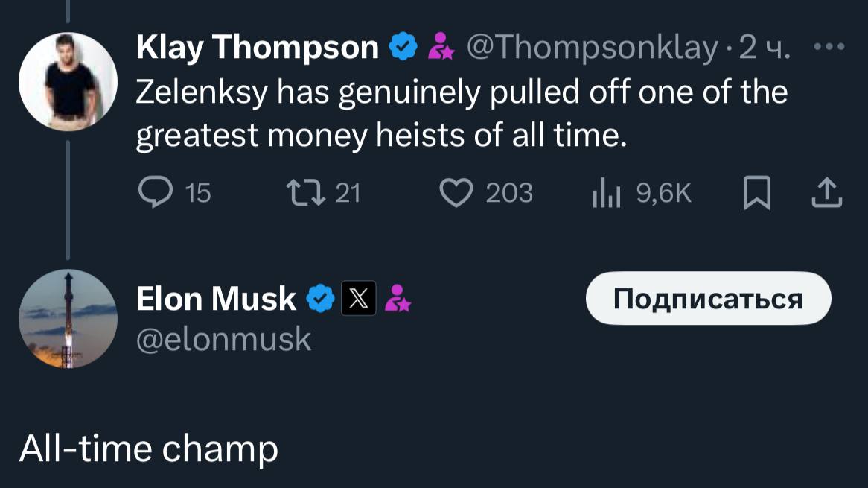Click the purple subscriber icon beside Klay Thompson
Screen dimensions: 868x488
pos(441,48)
